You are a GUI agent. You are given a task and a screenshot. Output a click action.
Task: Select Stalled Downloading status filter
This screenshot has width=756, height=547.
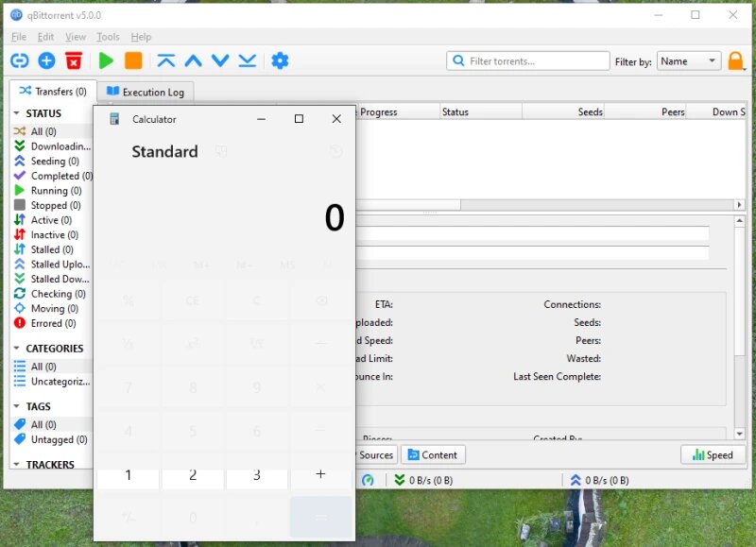52,279
